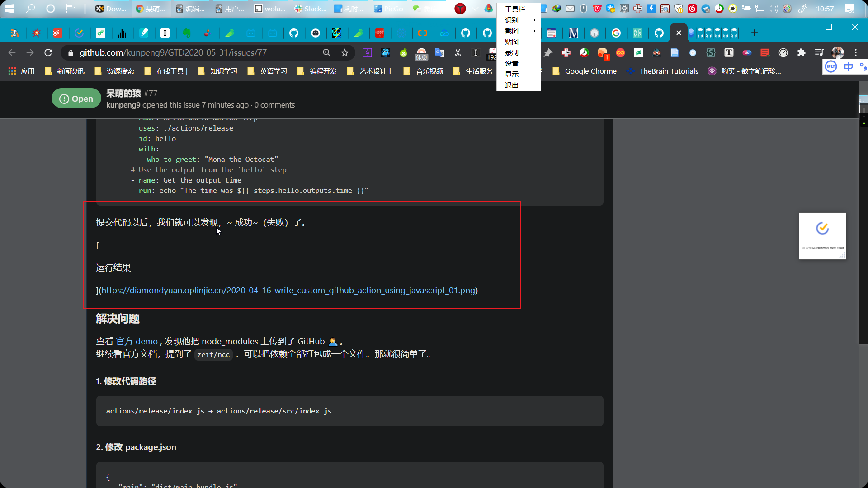The image size is (868, 488).
Task: Click the browser forward arrow
Action: (30, 53)
